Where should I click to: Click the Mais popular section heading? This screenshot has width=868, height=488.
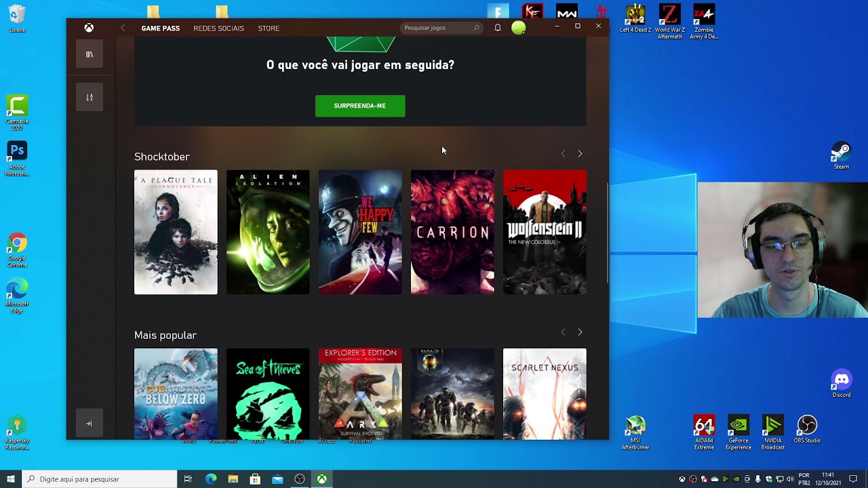[165, 335]
